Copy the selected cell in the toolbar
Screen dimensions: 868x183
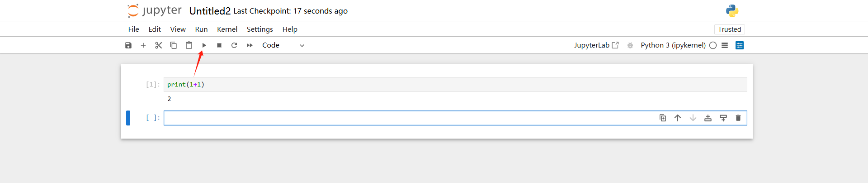pyautogui.click(x=174, y=45)
